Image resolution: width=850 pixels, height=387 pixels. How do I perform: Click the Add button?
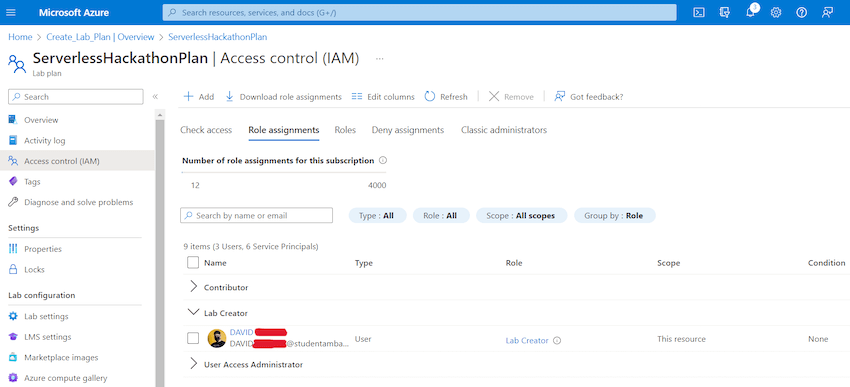(198, 96)
